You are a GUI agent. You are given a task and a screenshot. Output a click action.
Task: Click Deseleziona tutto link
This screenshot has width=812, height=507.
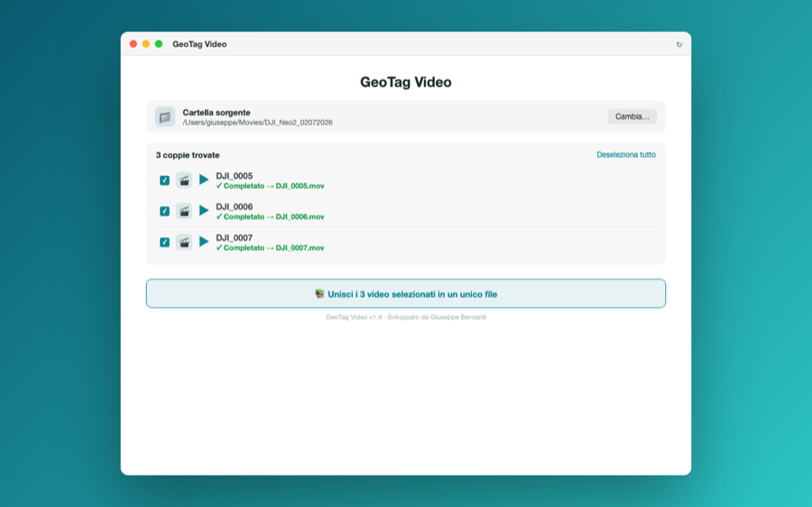pos(625,155)
